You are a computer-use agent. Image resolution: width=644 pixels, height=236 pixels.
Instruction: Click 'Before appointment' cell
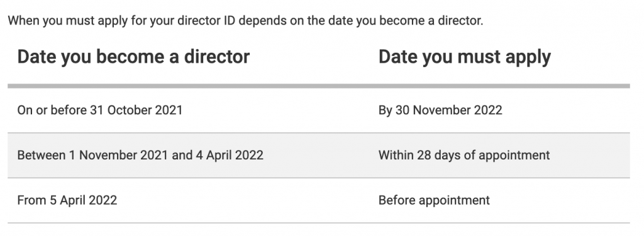434,200
